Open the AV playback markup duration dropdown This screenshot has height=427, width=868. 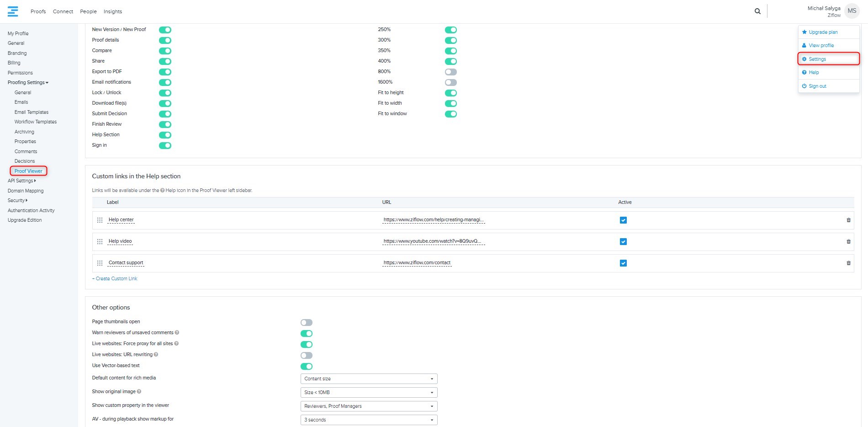click(x=369, y=420)
